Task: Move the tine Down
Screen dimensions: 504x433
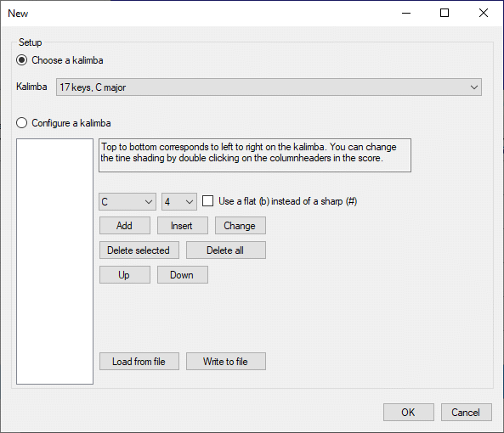Action: point(183,275)
